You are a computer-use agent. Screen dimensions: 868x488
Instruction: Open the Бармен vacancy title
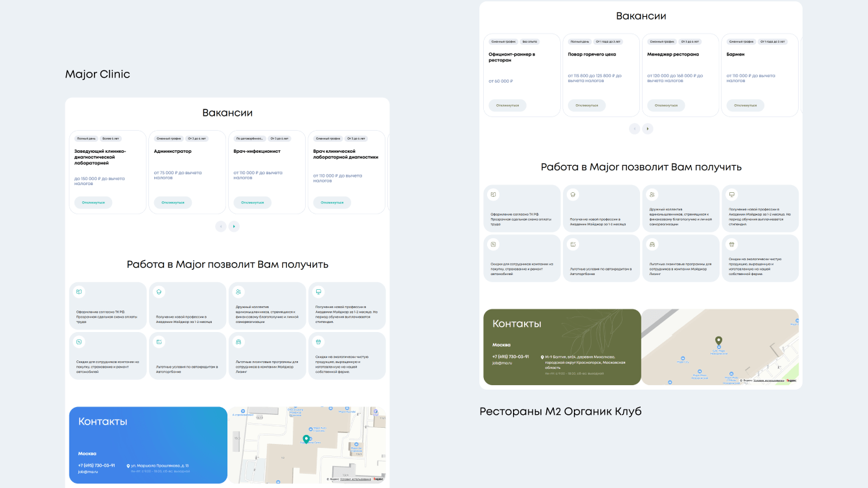pos(736,54)
